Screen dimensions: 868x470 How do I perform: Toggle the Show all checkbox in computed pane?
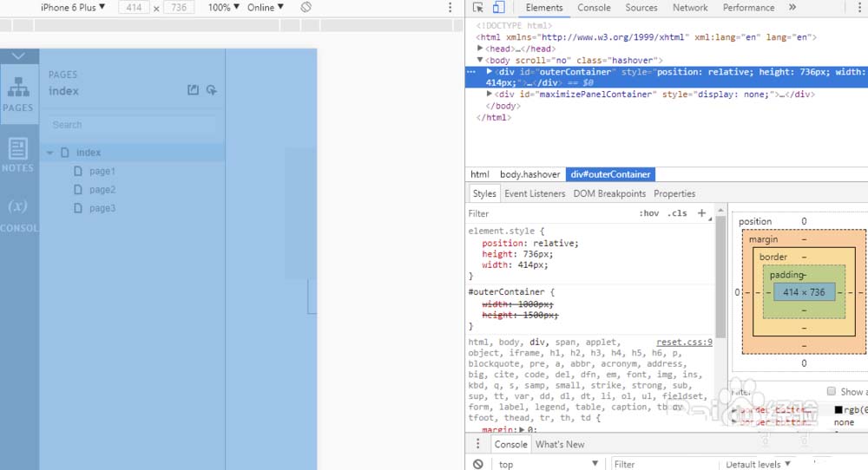click(x=832, y=392)
